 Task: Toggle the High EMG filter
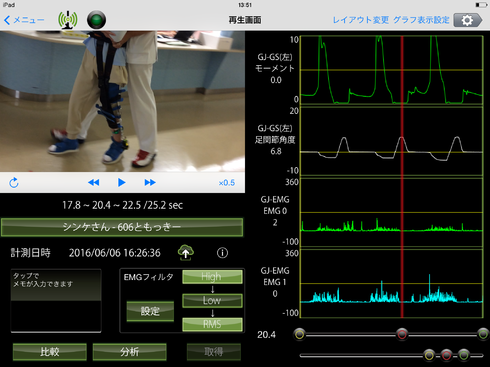click(212, 277)
